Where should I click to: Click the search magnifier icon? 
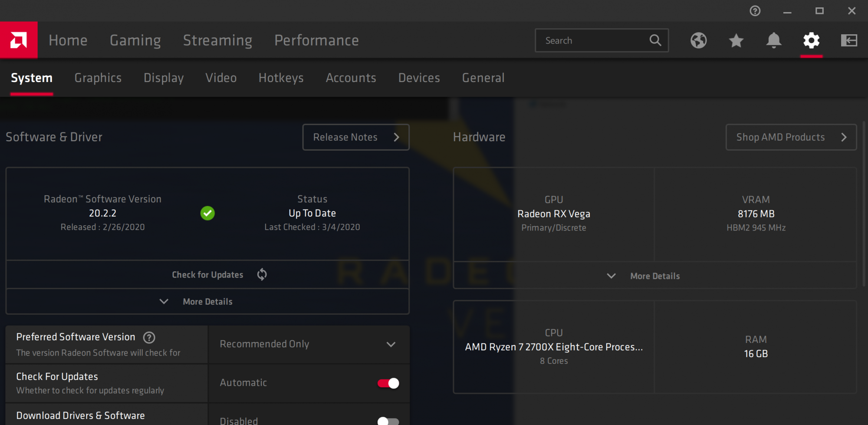655,40
